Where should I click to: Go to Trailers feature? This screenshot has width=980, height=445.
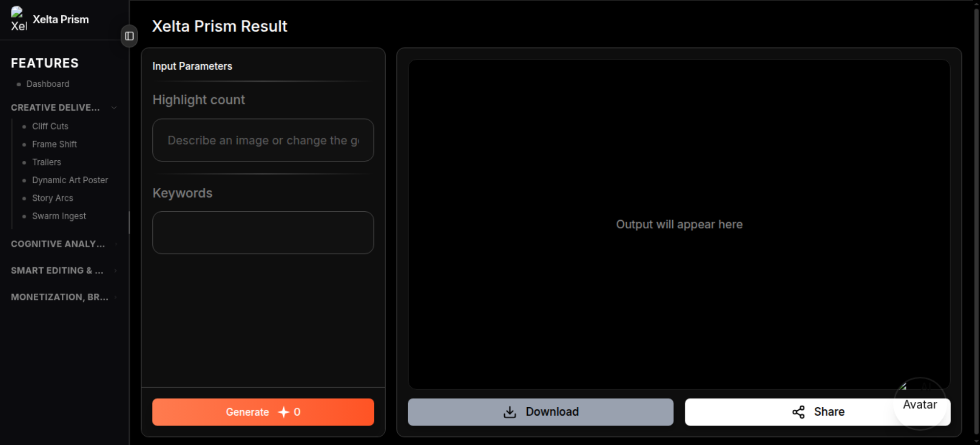47,162
